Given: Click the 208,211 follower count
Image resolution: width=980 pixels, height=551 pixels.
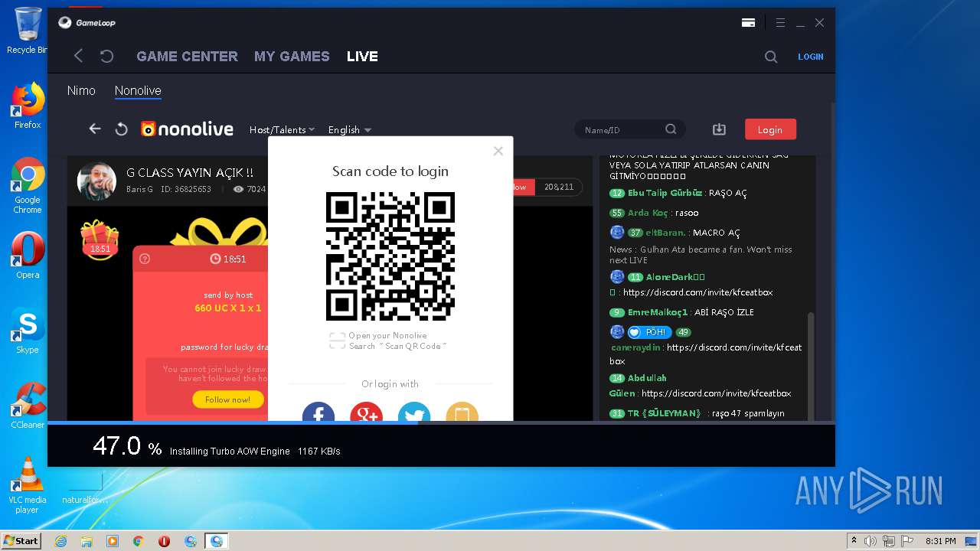Looking at the screenshot, I should coord(559,187).
